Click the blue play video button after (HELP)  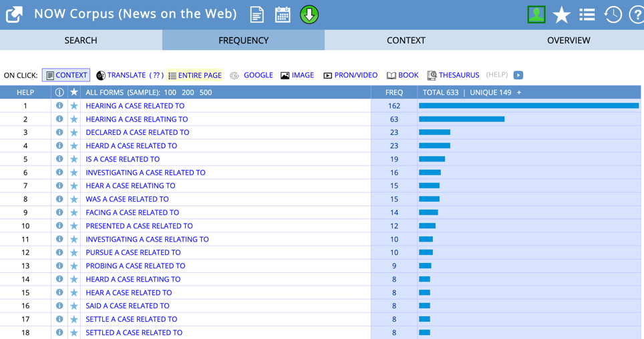(x=518, y=75)
